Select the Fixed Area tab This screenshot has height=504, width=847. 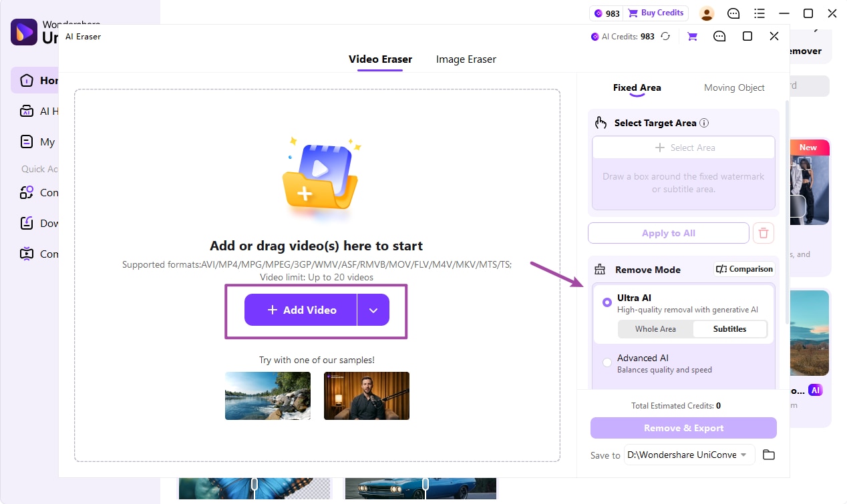(x=637, y=87)
